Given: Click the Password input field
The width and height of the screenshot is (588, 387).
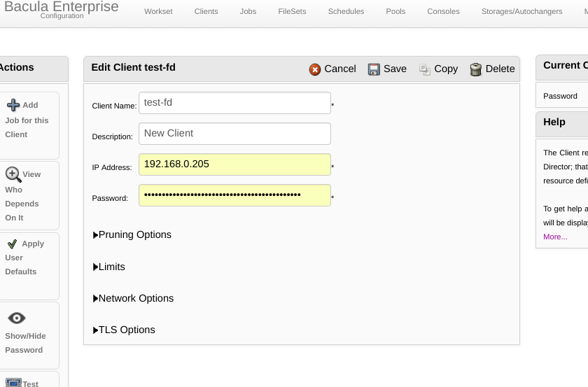Looking at the screenshot, I should point(234,195).
